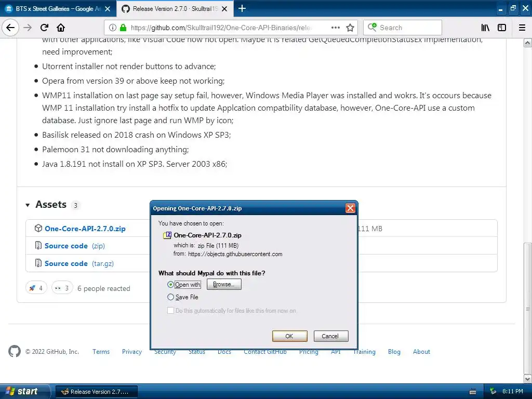The image size is (532, 399).
Task: Select the Release Version 2.7.0 tab
Action: click(x=175, y=9)
